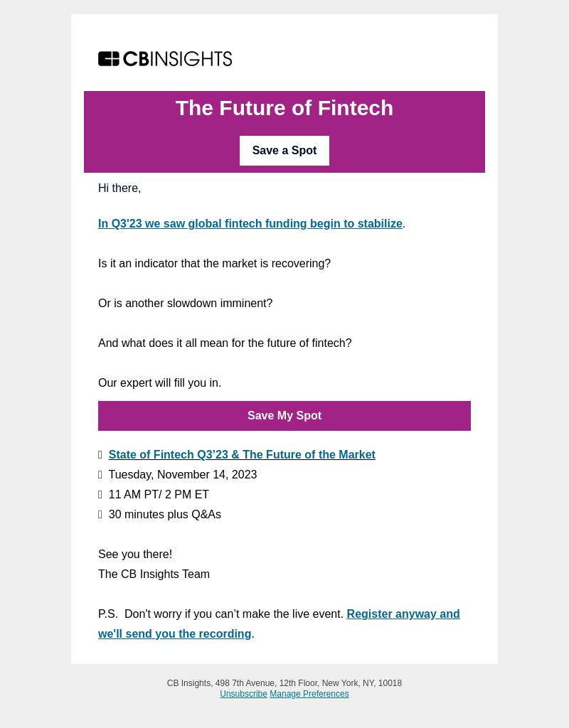
Task: Click the another slowdown imminent question
Action: [x=185, y=303]
